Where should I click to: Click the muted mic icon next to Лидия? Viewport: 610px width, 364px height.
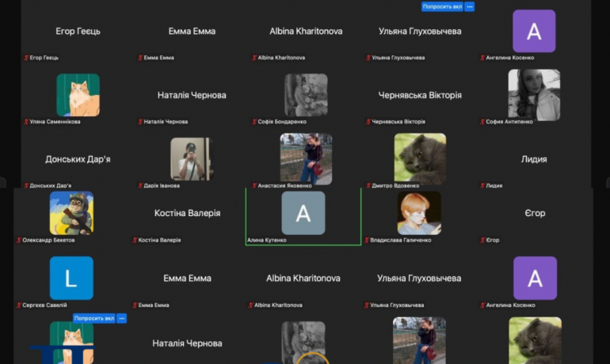pyautogui.click(x=482, y=186)
